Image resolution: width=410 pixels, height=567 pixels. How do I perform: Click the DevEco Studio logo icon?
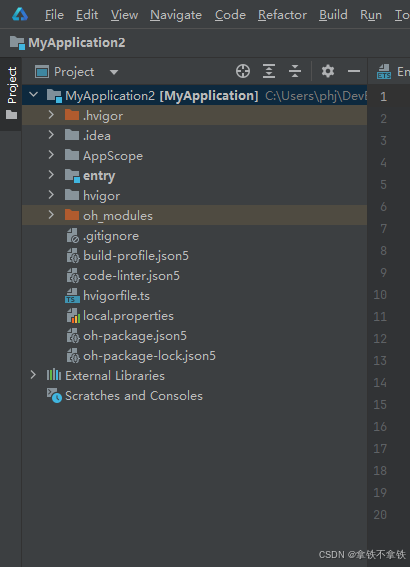pyautogui.click(x=20, y=14)
